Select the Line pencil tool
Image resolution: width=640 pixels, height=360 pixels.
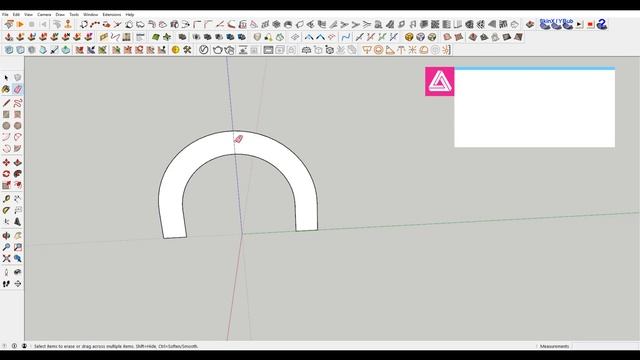tap(6, 103)
